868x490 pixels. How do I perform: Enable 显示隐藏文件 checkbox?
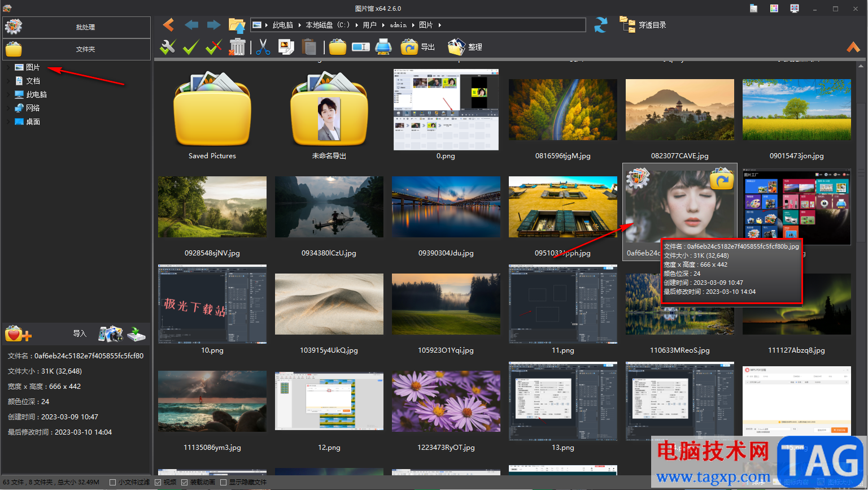(x=223, y=482)
